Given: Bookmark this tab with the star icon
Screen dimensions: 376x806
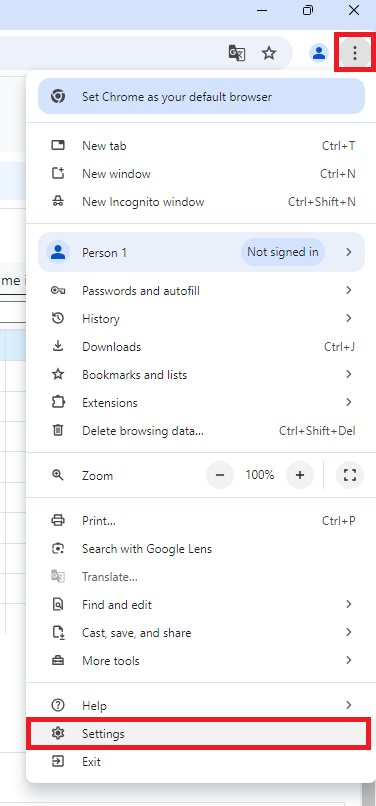Looking at the screenshot, I should [x=269, y=53].
